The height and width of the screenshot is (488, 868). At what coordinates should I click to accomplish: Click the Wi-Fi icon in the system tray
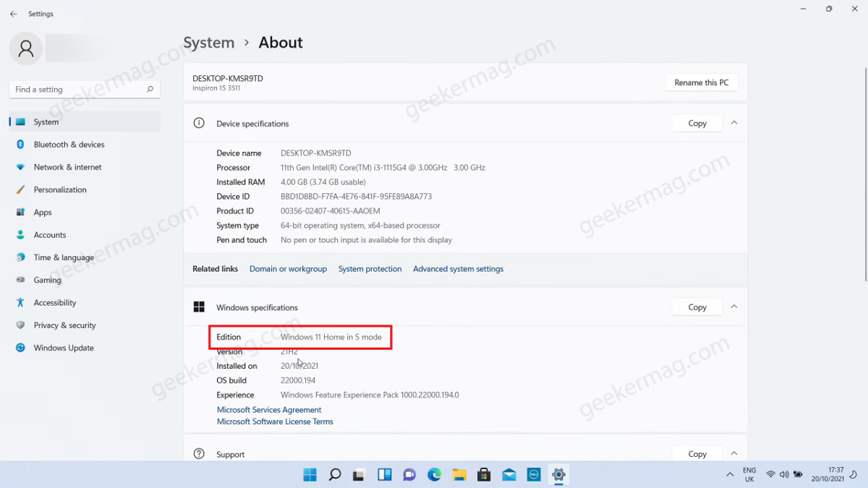771,475
